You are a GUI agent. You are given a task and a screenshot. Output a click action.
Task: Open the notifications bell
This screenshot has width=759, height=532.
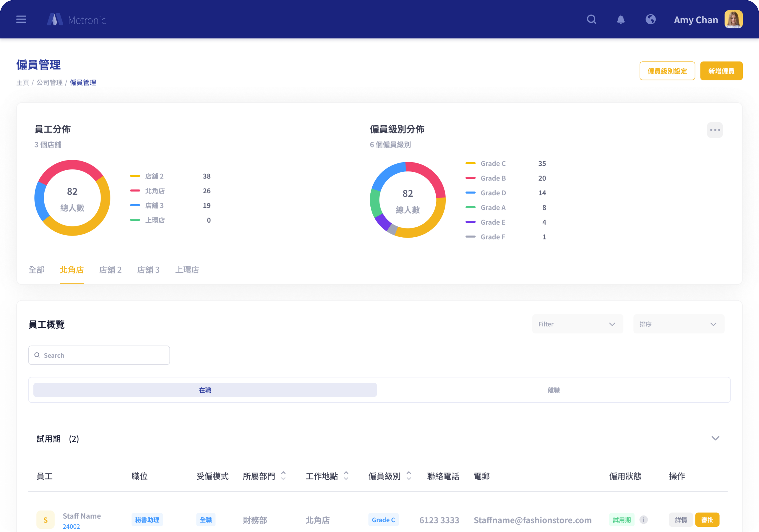pyautogui.click(x=621, y=19)
